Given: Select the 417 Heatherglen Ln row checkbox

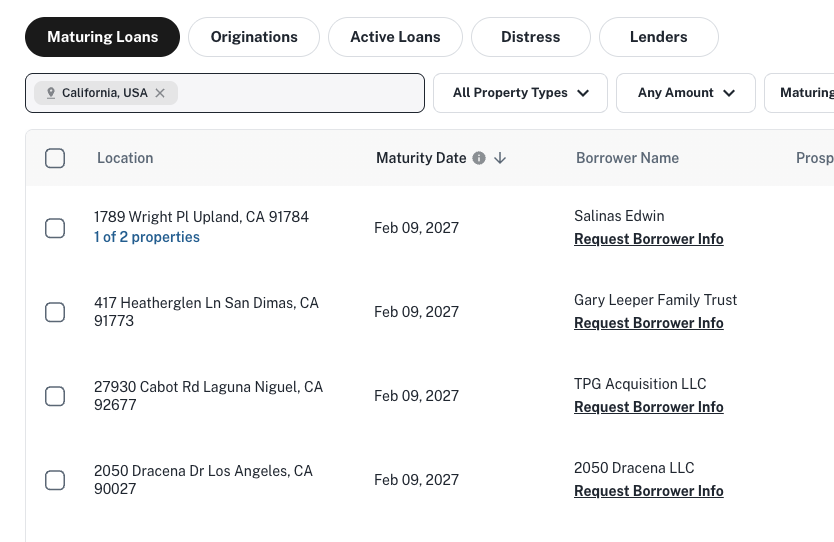Looking at the screenshot, I should (x=55, y=312).
